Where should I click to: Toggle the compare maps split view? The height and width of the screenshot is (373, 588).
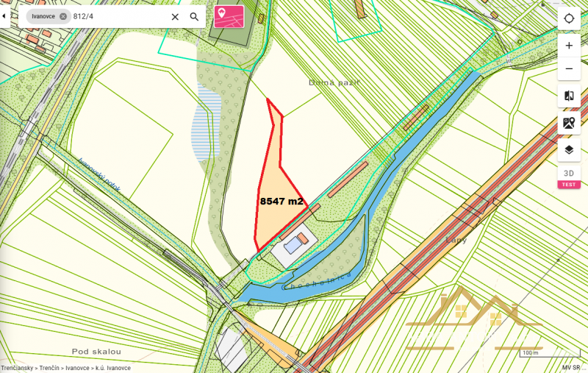569,96
